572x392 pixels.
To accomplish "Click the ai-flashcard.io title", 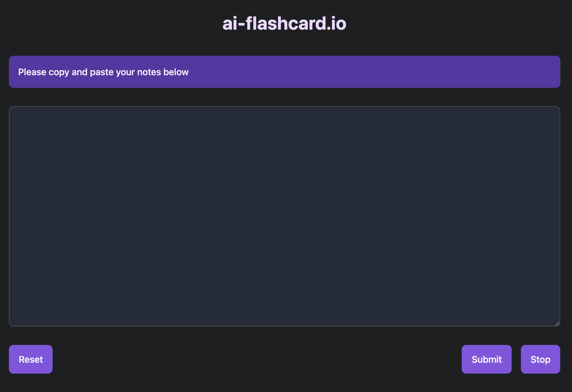I will click(284, 24).
